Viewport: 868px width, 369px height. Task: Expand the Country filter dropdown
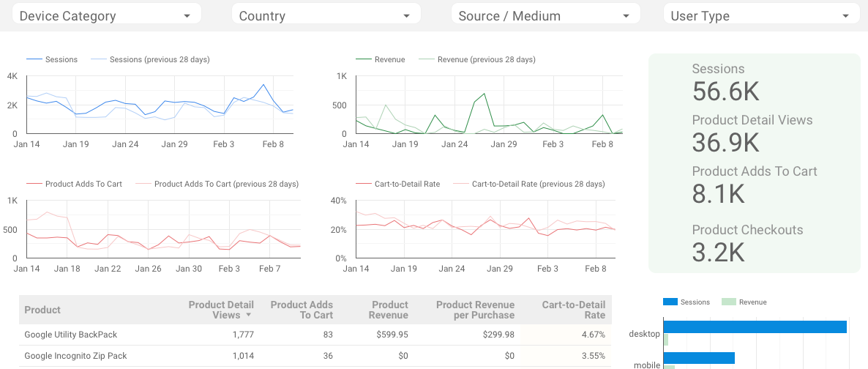(x=326, y=15)
